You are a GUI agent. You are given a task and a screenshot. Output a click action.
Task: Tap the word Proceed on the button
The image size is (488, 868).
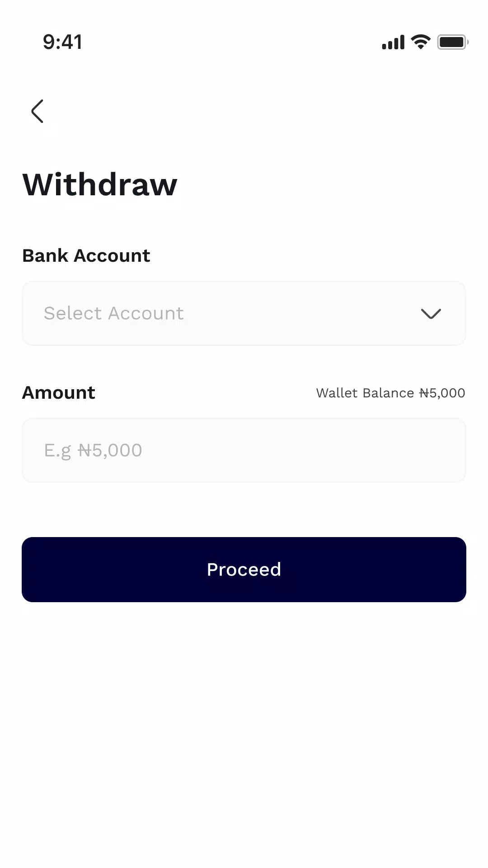click(x=244, y=570)
